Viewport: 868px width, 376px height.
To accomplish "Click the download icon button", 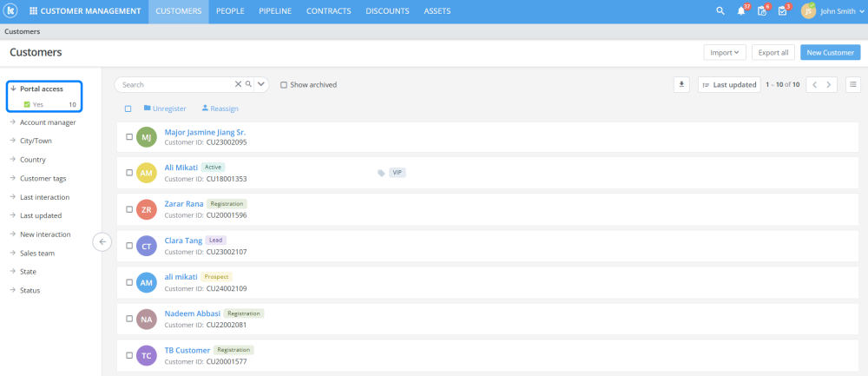I will tap(681, 85).
